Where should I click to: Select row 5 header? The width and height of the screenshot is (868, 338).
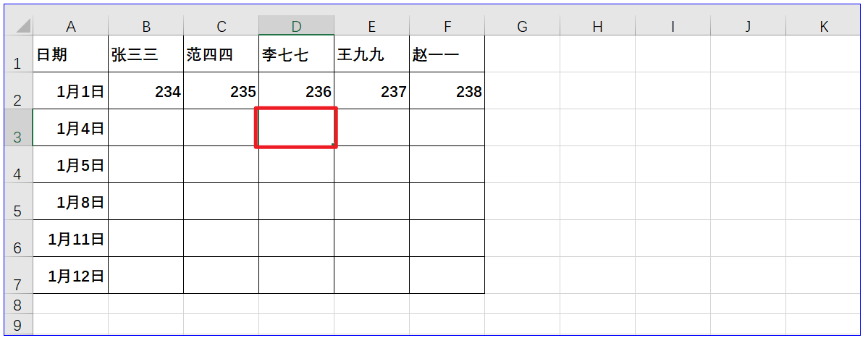coord(18,201)
